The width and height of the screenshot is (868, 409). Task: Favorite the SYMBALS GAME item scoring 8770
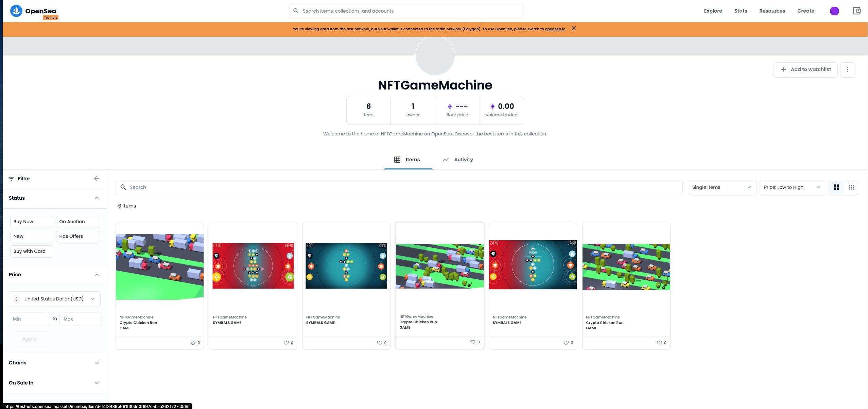point(286,343)
